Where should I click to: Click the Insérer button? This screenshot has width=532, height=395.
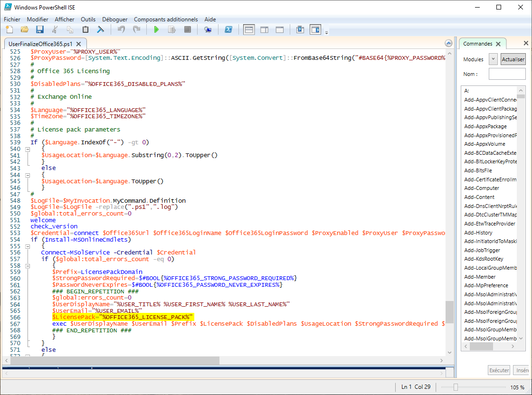click(522, 370)
